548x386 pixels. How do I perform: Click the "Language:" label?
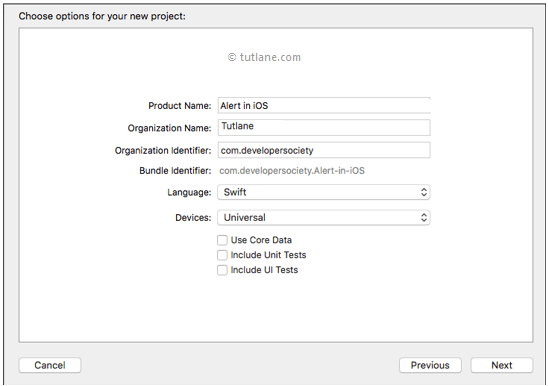click(x=189, y=193)
